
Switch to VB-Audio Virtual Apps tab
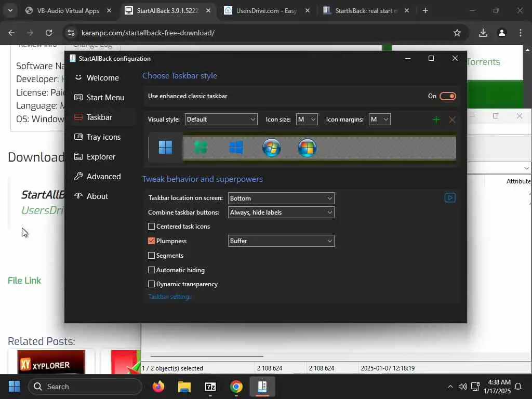pos(68,11)
